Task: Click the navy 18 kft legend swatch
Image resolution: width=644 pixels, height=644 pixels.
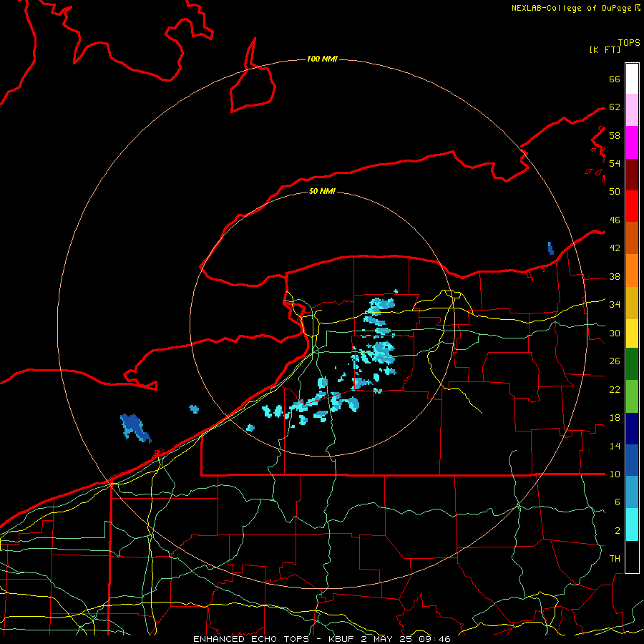Action: [632, 429]
